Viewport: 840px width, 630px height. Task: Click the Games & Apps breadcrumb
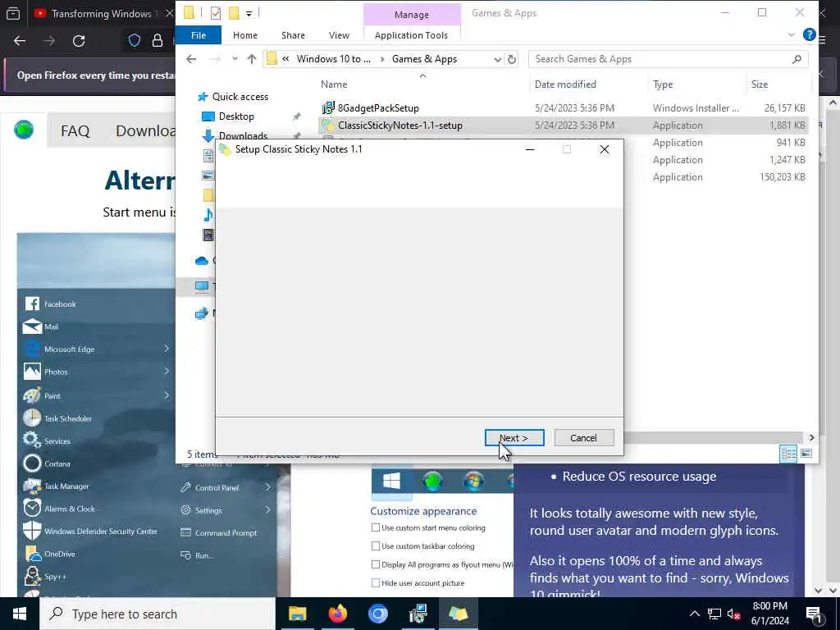point(424,59)
